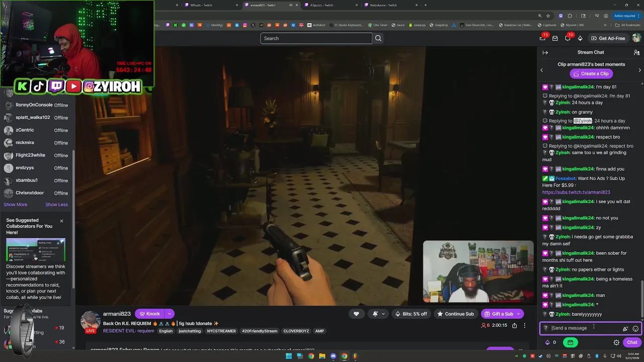Viewport: 644px width, 362px height.
Task: Click RESIDENT EVIL: requiem game link
Action: click(128, 331)
